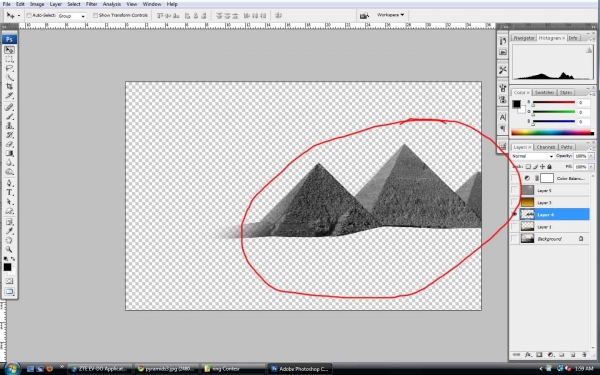Switch to the Swatches tab
This screenshot has width=600, height=375.
pos(544,92)
